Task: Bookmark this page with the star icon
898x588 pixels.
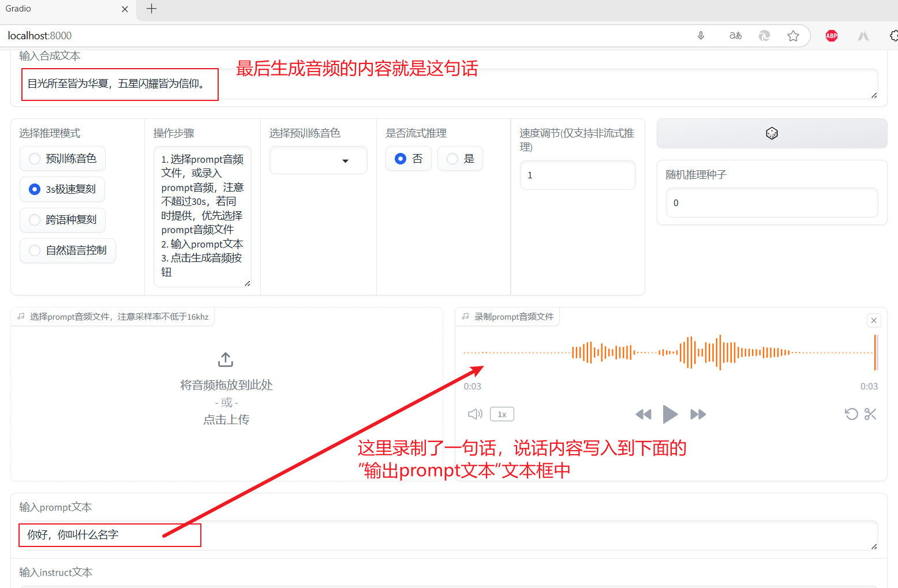Action: tap(793, 36)
